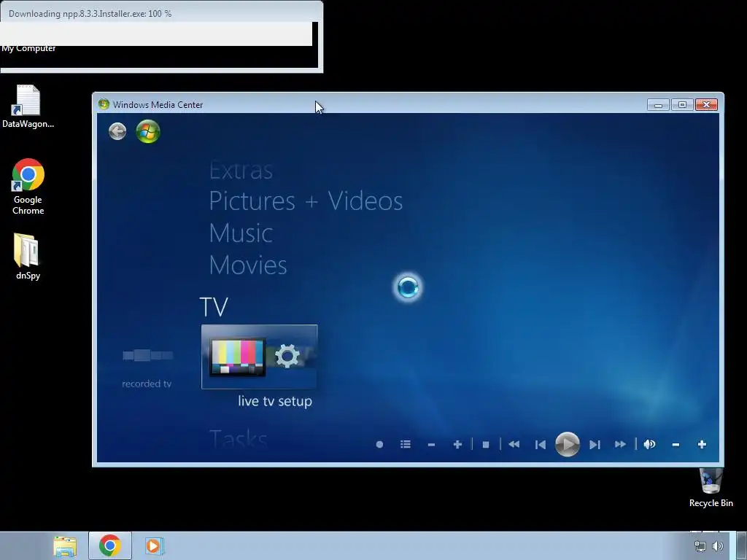Click the green Windows start orb in Media Center

point(147,131)
